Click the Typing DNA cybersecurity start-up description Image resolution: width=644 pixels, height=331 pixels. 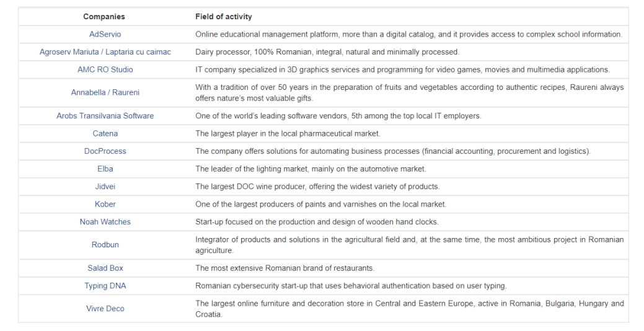click(x=350, y=286)
